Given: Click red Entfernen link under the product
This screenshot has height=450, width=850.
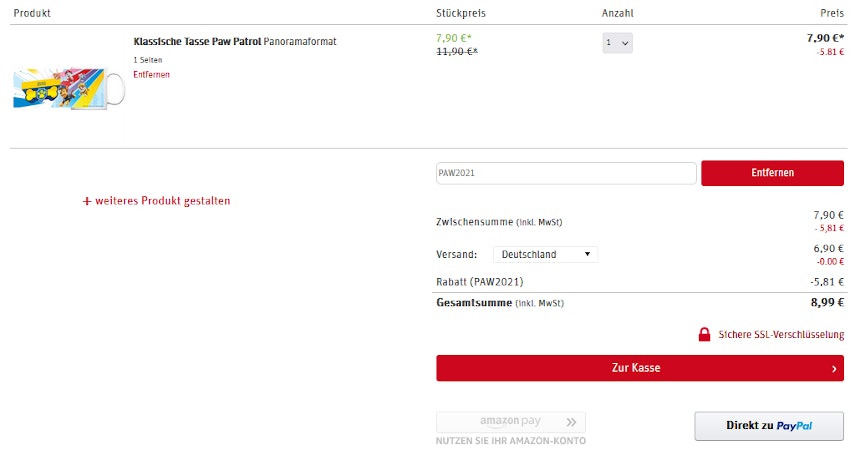Looking at the screenshot, I should coord(151,74).
